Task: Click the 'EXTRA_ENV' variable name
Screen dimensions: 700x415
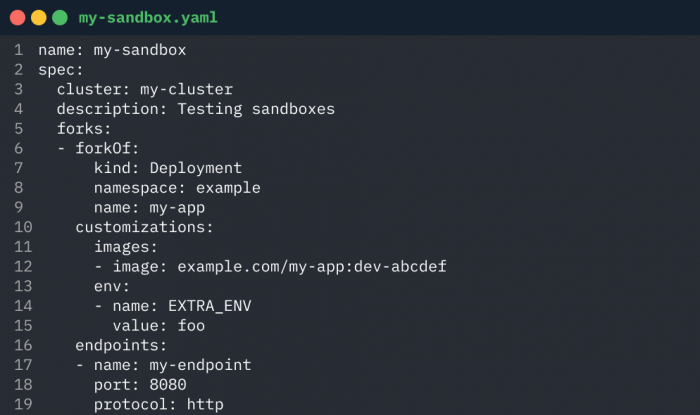Action: tap(210, 306)
